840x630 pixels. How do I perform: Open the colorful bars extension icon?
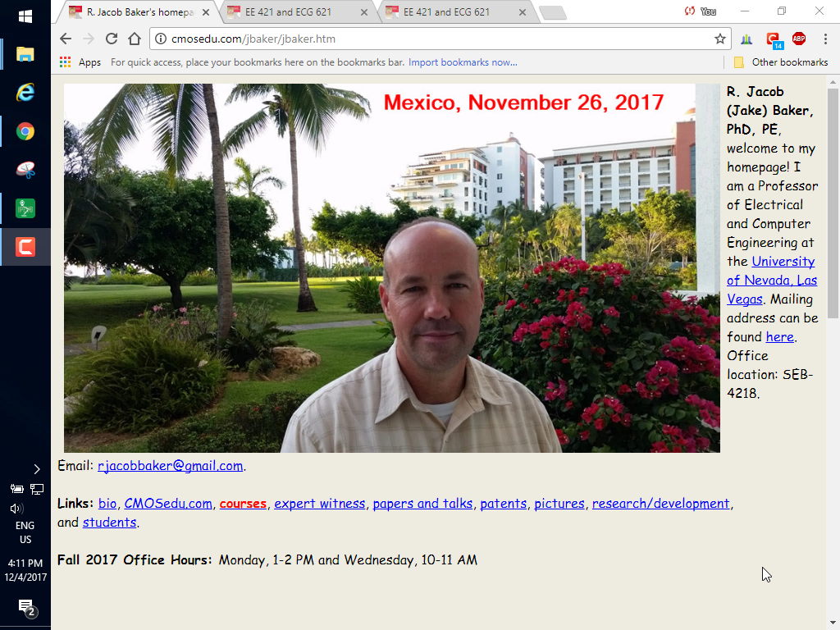coord(746,39)
